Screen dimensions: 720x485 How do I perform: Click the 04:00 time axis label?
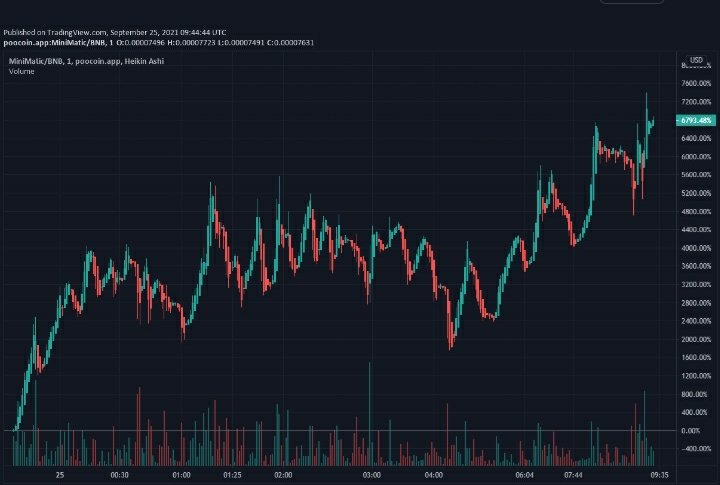(434, 475)
